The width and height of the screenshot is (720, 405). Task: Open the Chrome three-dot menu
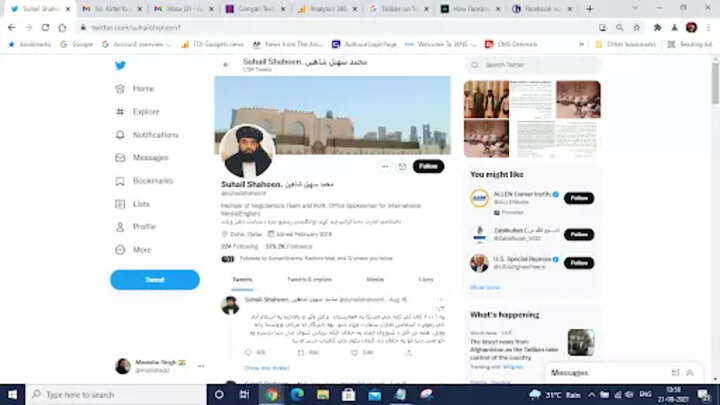click(709, 28)
